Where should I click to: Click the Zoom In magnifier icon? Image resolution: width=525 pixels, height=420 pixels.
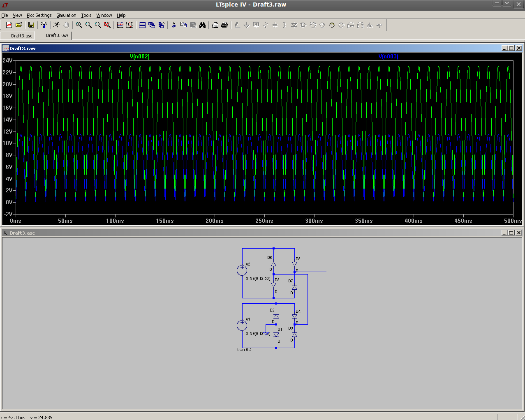(79, 25)
